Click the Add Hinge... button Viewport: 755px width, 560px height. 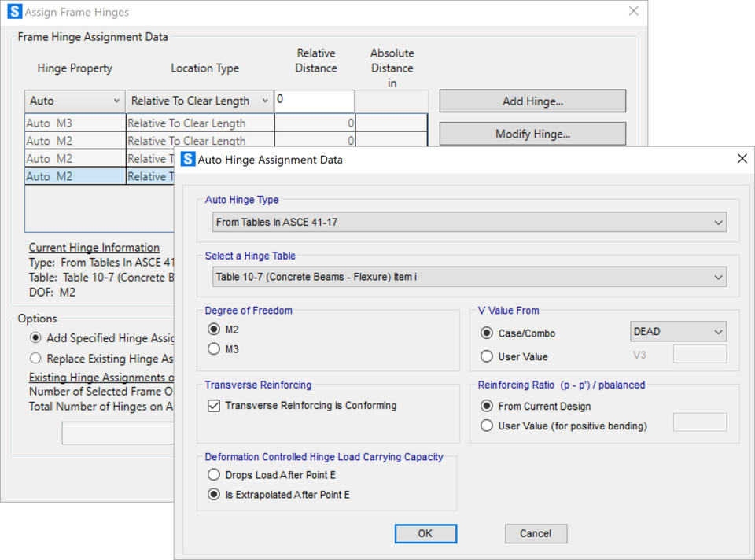click(532, 101)
